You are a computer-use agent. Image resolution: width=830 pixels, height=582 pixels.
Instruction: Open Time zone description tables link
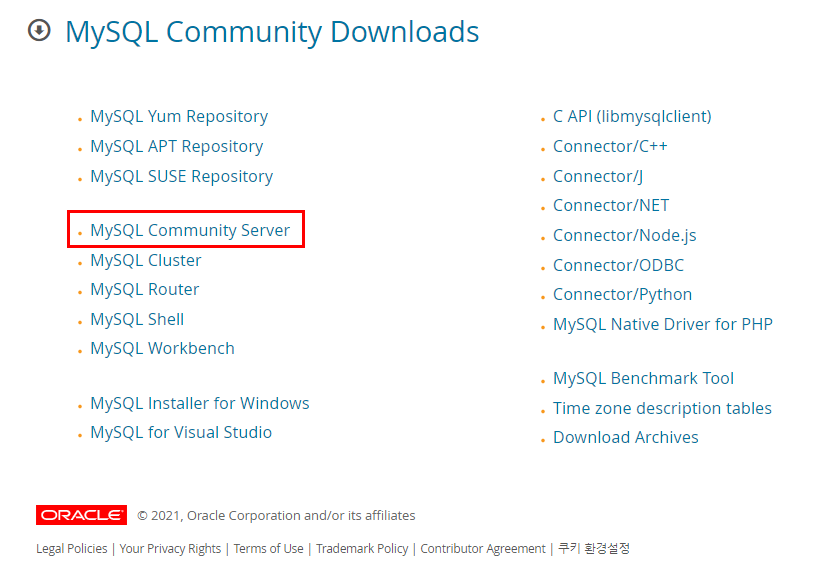[662, 408]
